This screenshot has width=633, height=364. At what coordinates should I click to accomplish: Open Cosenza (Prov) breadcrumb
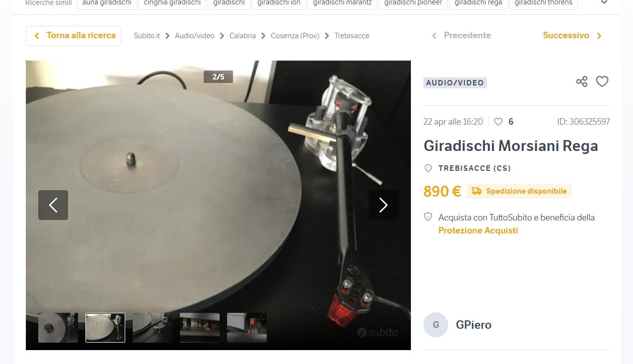(295, 36)
